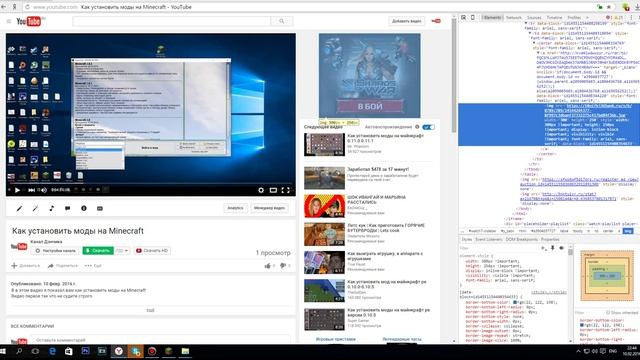Enable Show inherited checkbox
640x360 pixels.
pos(608,313)
